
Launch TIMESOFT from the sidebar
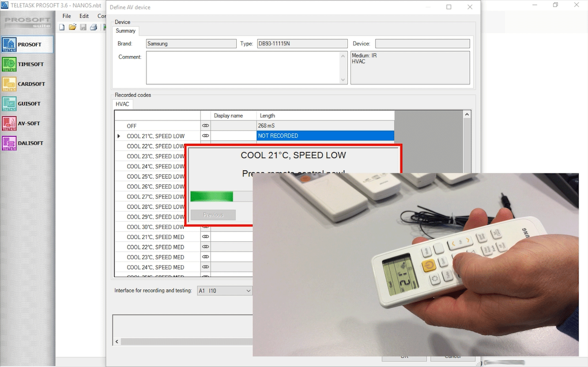pyautogui.click(x=9, y=64)
